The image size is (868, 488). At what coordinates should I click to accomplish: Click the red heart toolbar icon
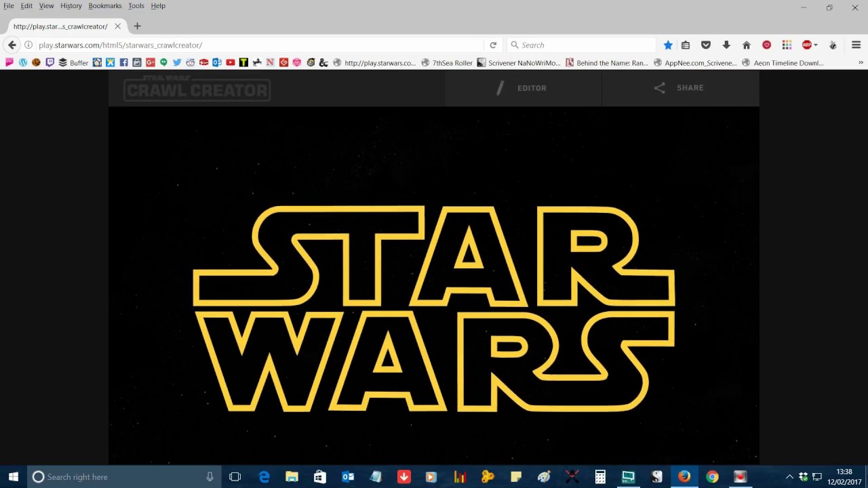tap(767, 45)
